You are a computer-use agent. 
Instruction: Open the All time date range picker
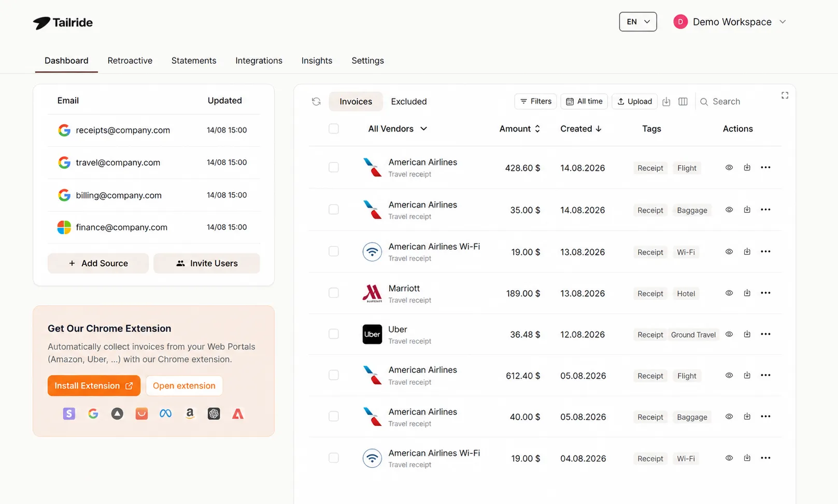[x=584, y=102]
